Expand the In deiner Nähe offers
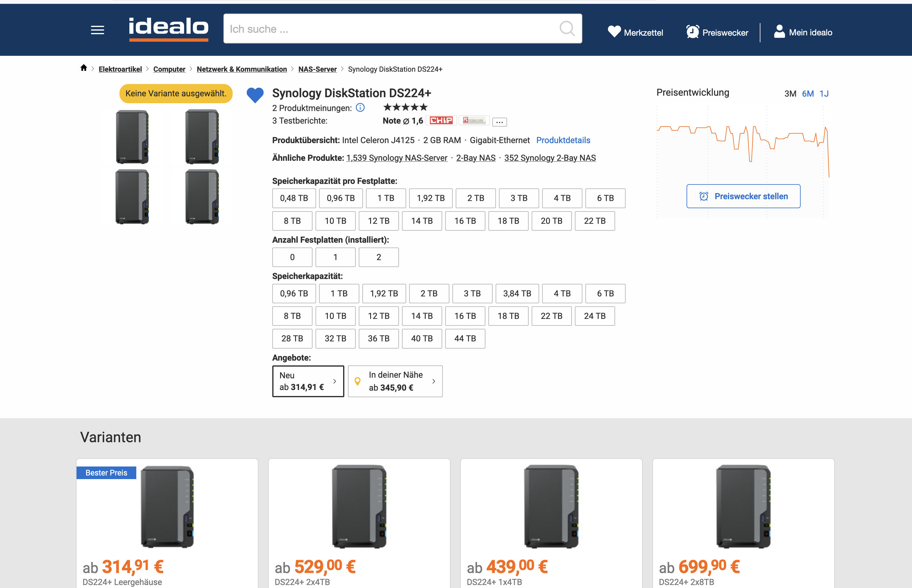The height and width of the screenshot is (588, 912). [x=395, y=381]
